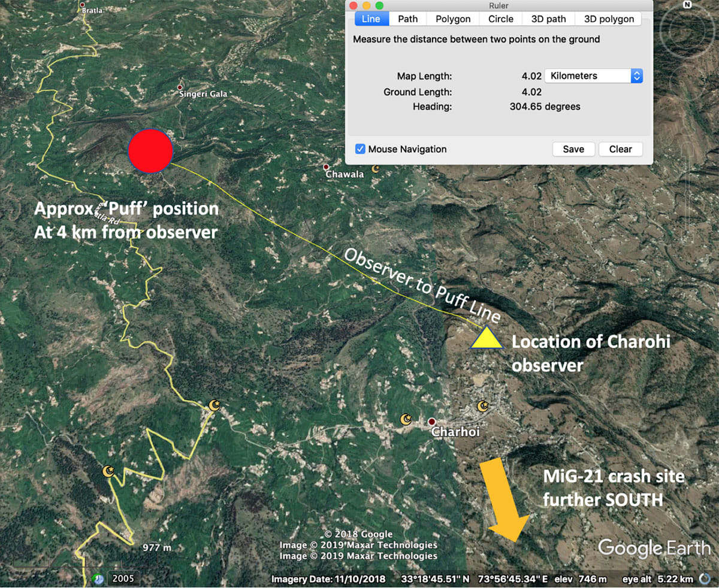The width and height of the screenshot is (719, 588).
Task: Switch to the Polygon tab
Action: 452,19
